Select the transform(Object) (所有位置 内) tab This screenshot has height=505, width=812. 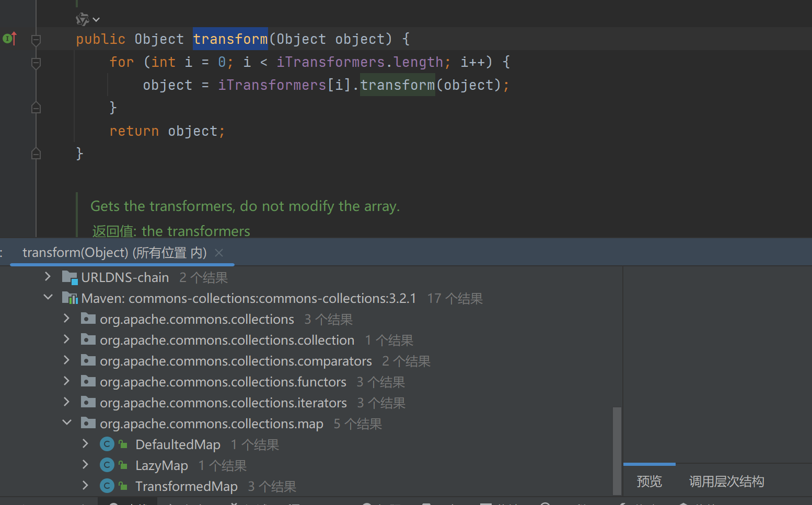coord(114,253)
